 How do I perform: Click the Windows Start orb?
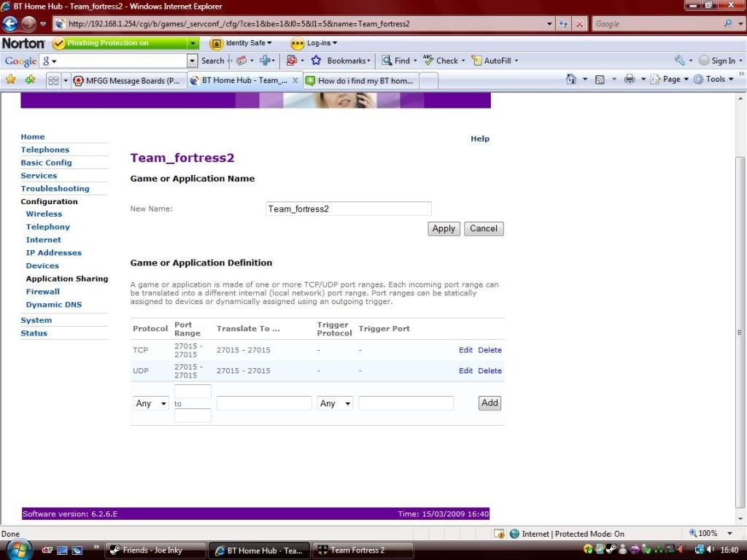(x=18, y=548)
